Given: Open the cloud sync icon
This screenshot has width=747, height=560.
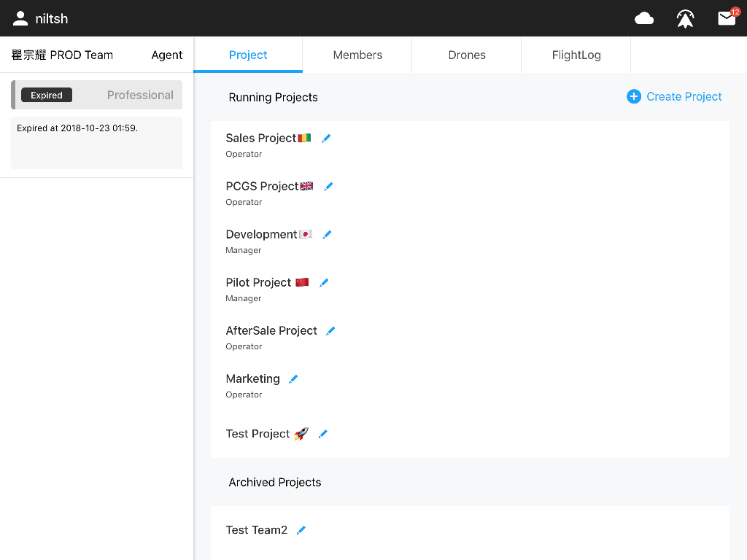Looking at the screenshot, I should 644,17.
